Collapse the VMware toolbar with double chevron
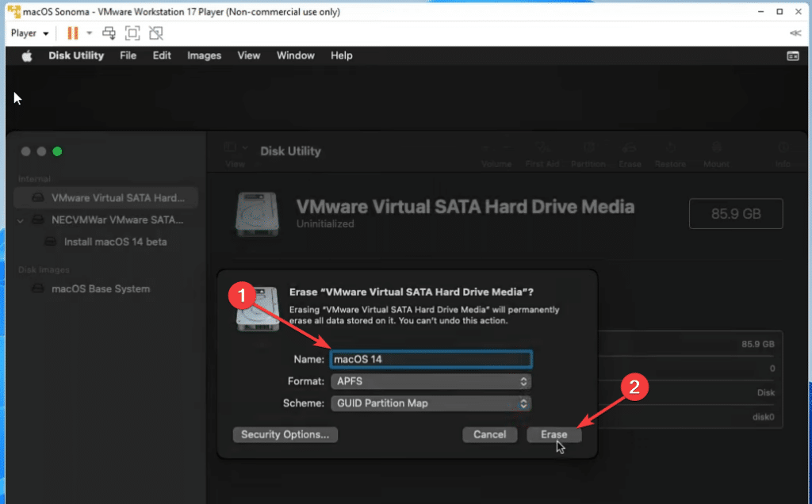Viewport: 812px width, 504px height. tap(795, 33)
